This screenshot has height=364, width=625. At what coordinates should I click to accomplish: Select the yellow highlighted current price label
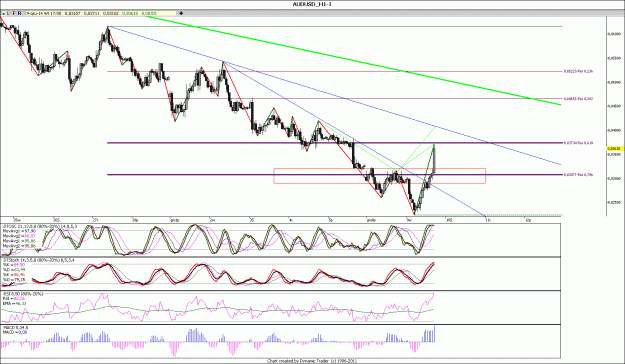point(615,148)
